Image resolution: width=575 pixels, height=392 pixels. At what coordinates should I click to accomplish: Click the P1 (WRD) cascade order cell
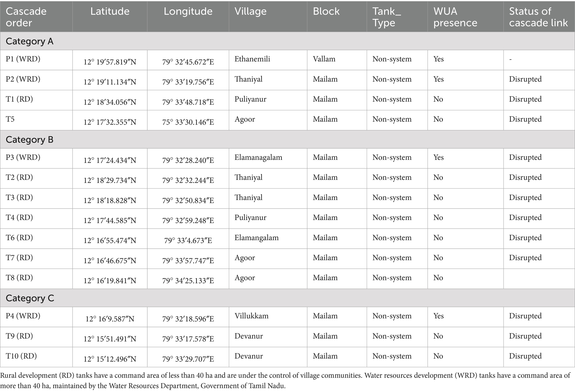pyautogui.click(x=23, y=59)
